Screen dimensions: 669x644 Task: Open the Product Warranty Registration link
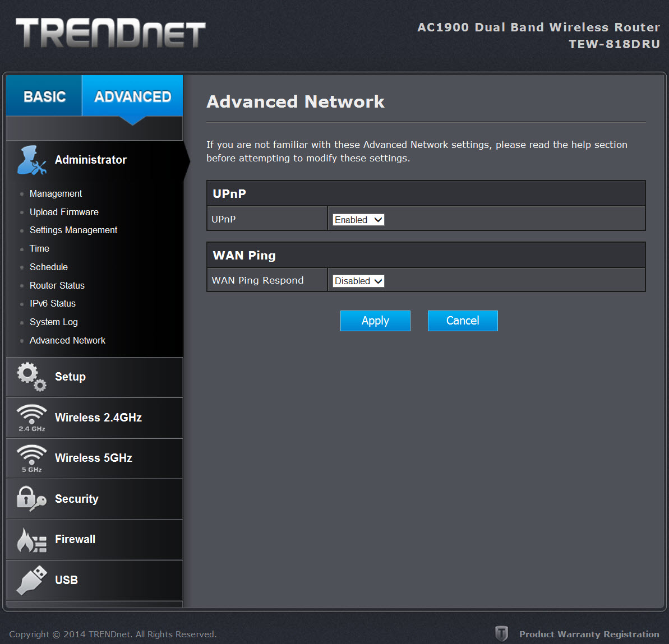(589, 634)
